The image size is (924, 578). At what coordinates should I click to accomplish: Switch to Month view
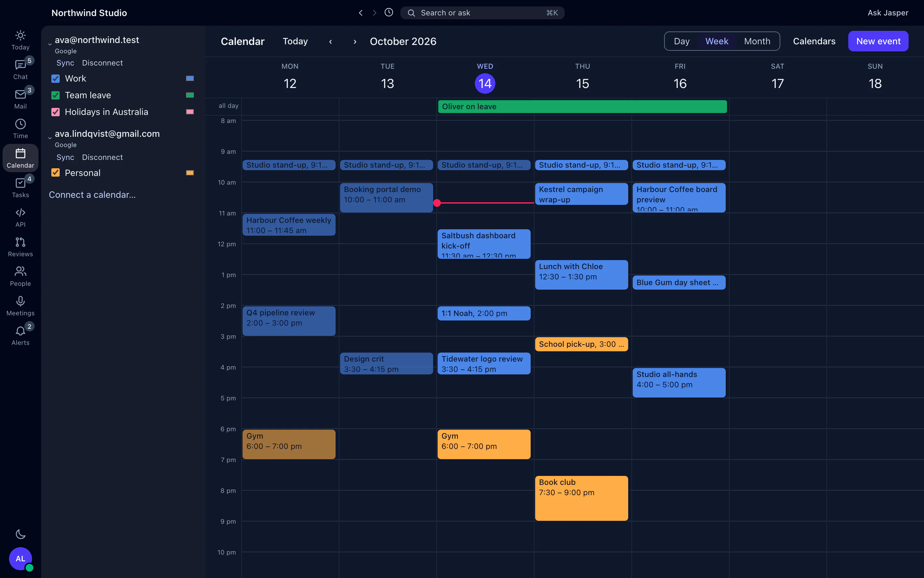pos(757,41)
